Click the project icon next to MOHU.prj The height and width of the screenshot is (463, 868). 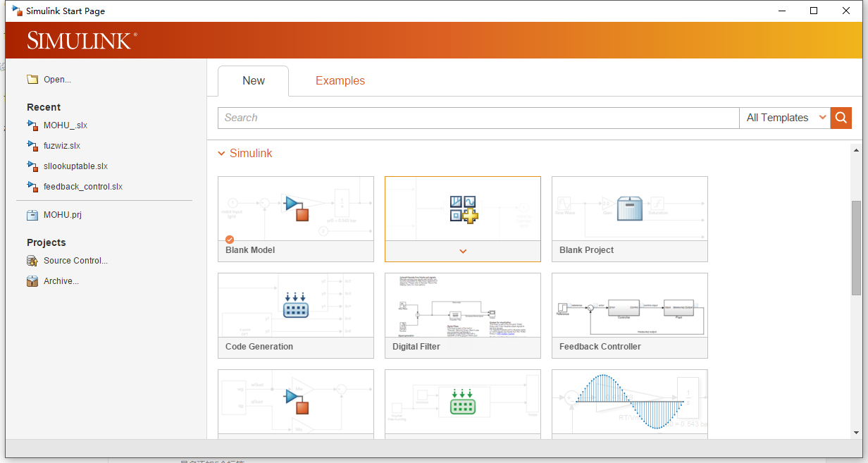tap(32, 215)
